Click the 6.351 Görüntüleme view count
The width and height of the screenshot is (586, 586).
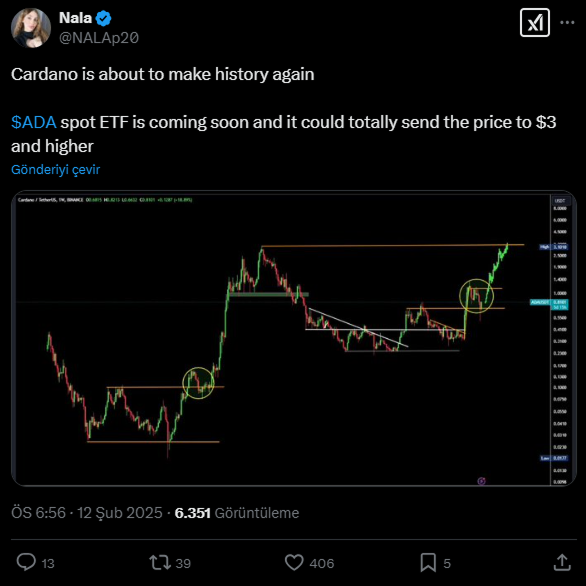pyautogui.click(x=237, y=513)
